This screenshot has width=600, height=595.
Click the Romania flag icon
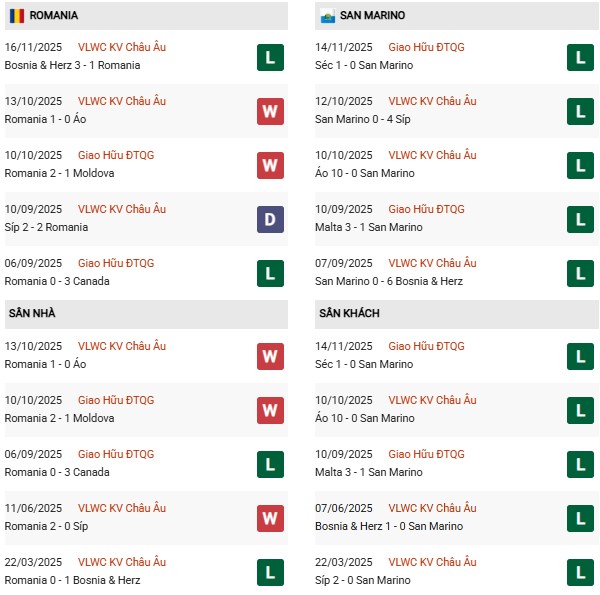17,16
